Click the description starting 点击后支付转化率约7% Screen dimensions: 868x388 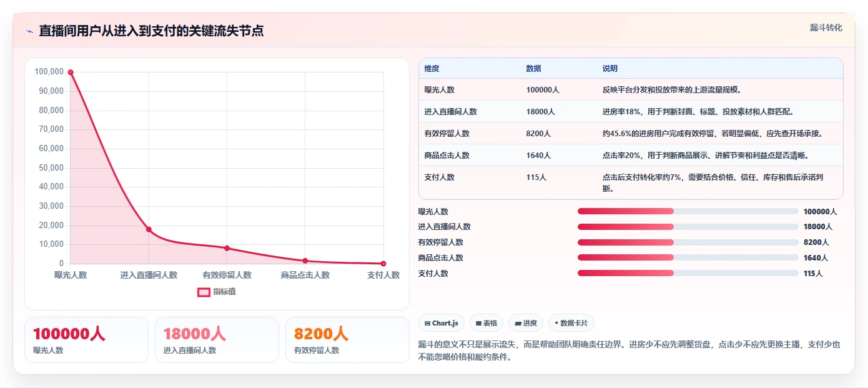click(x=713, y=183)
